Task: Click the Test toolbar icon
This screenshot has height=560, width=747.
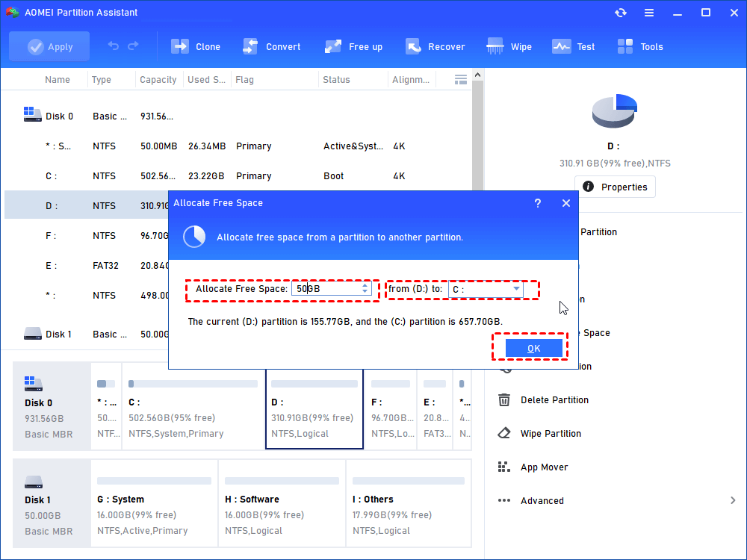Action: coord(561,46)
